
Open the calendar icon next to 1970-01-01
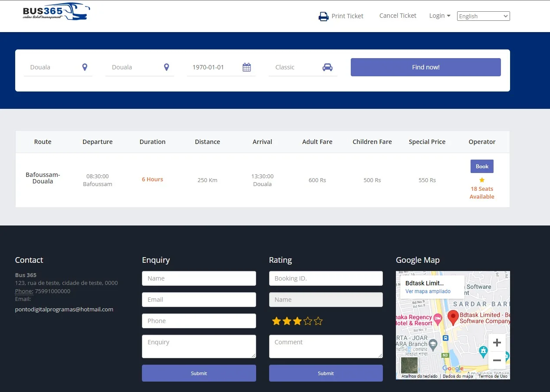click(247, 67)
